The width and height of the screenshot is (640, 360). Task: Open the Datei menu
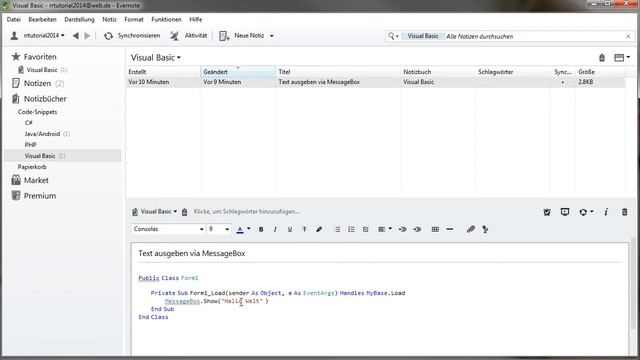[13, 19]
